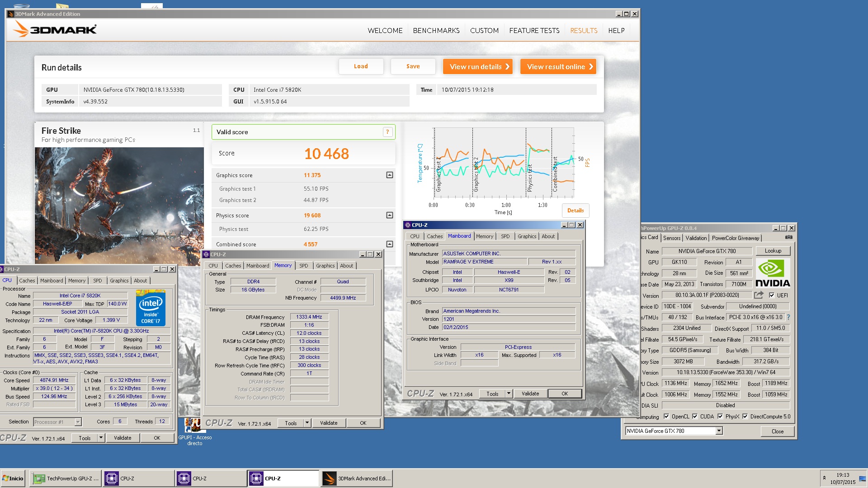The width and height of the screenshot is (868, 488).
Task: Click View run details button
Action: pyautogui.click(x=478, y=66)
